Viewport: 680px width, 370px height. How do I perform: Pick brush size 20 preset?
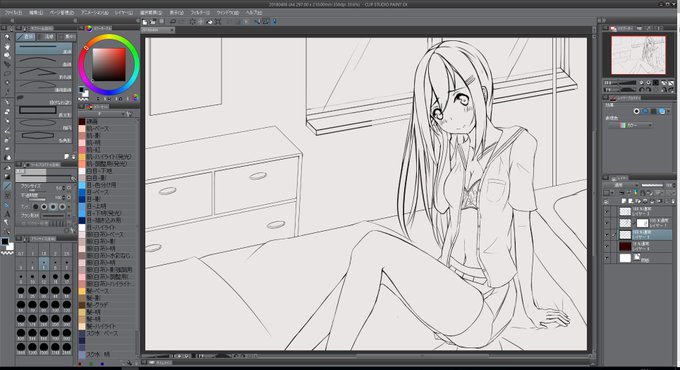tap(21, 292)
